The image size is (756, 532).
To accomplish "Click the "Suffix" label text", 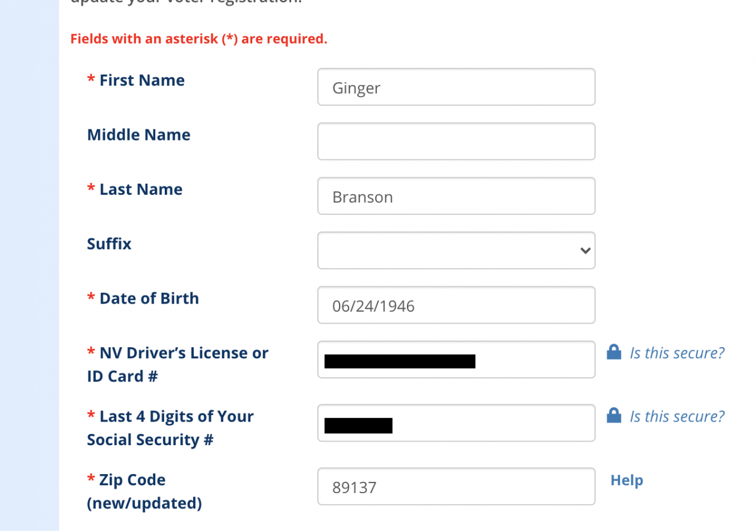I will [109, 244].
